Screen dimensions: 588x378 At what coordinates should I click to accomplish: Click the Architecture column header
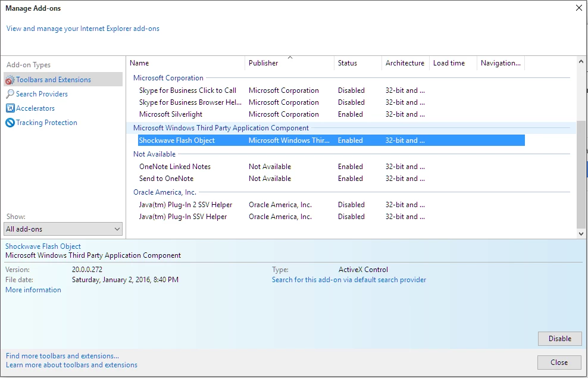pos(405,63)
